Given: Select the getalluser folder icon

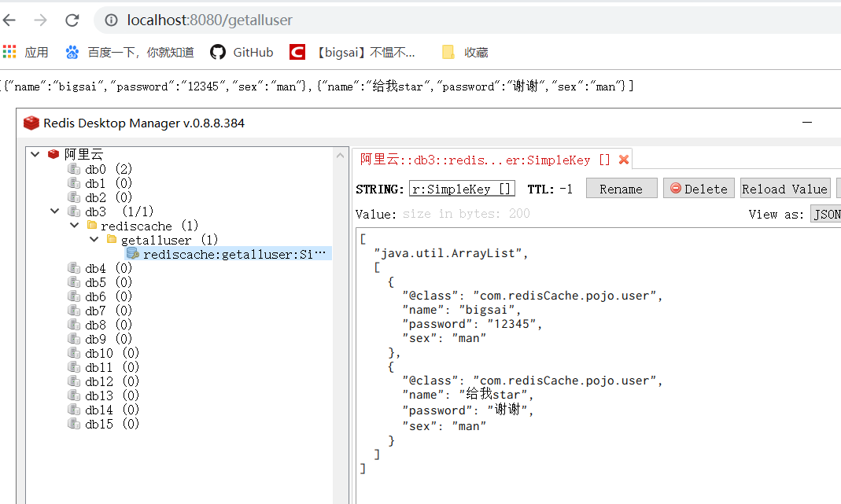Looking at the screenshot, I should (x=112, y=239).
